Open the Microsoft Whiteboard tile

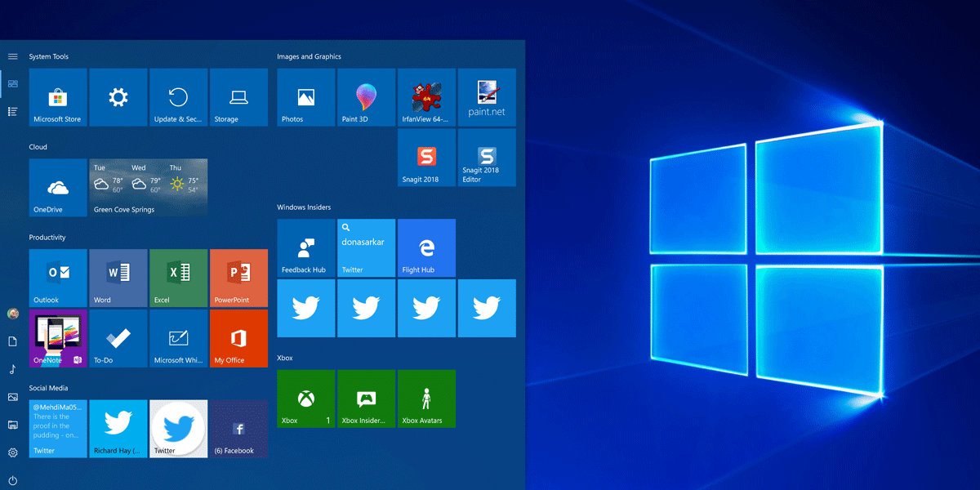click(178, 338)
